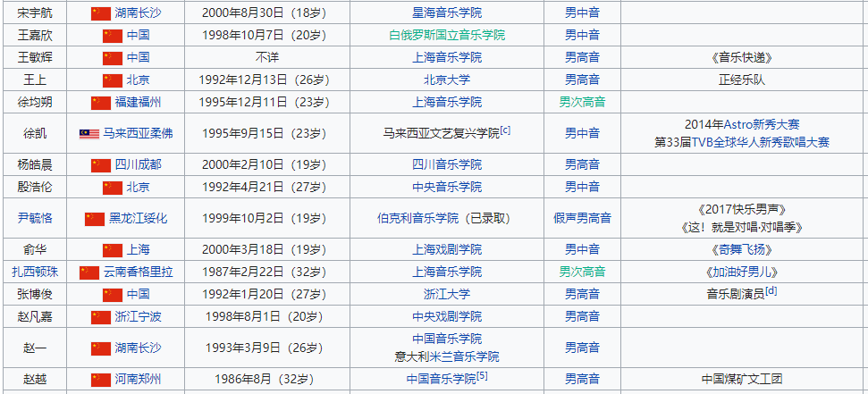Click the China flag next to 浙江宁波
This screenshot has width=868, height=394.
coord(101,316)
